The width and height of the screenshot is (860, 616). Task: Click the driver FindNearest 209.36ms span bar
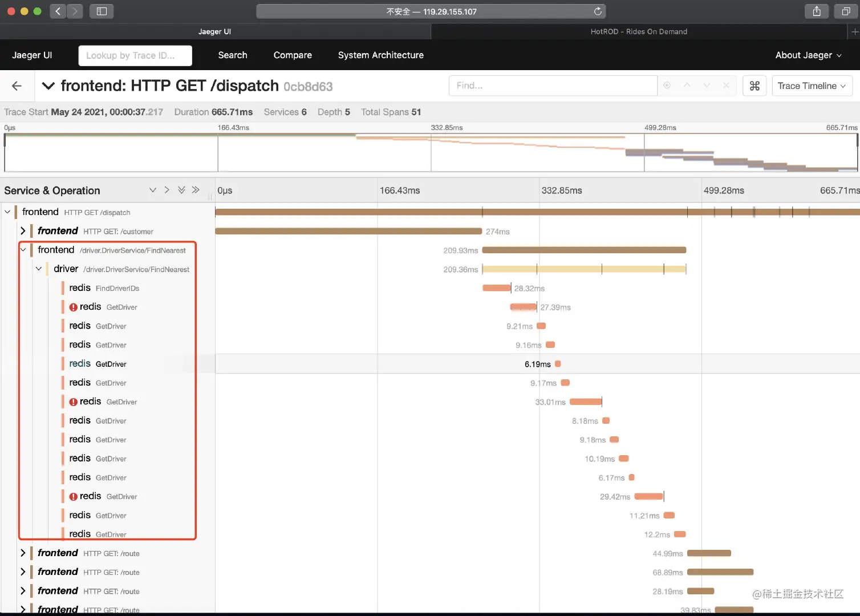click(584, 269)
